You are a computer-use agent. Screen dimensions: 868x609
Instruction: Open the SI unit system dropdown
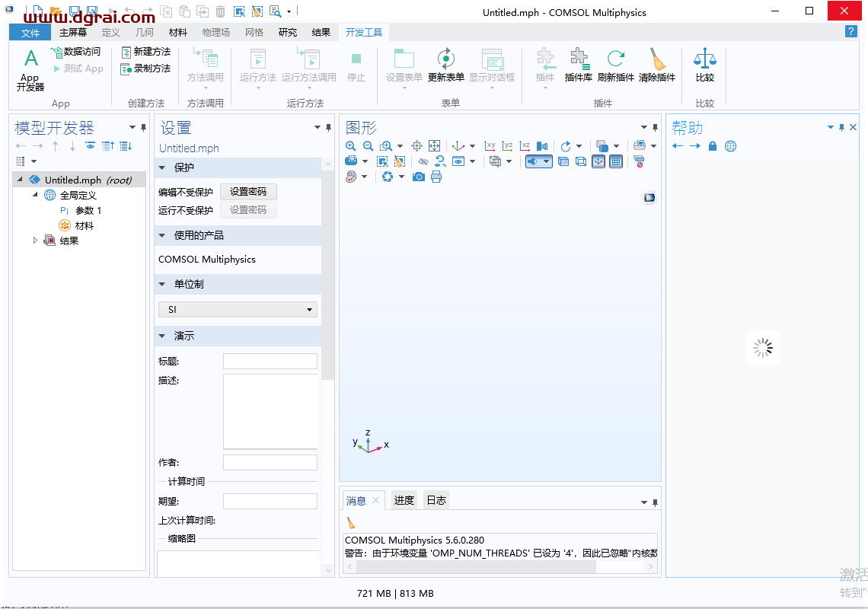(x=238, y=310)
